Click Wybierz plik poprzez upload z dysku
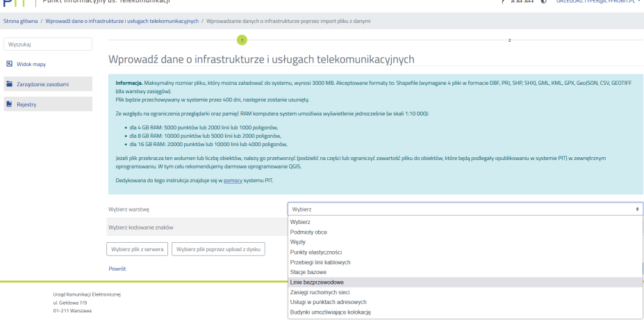Image resolution: width=644 pixels, height=327 pixels. click(218, 249)
